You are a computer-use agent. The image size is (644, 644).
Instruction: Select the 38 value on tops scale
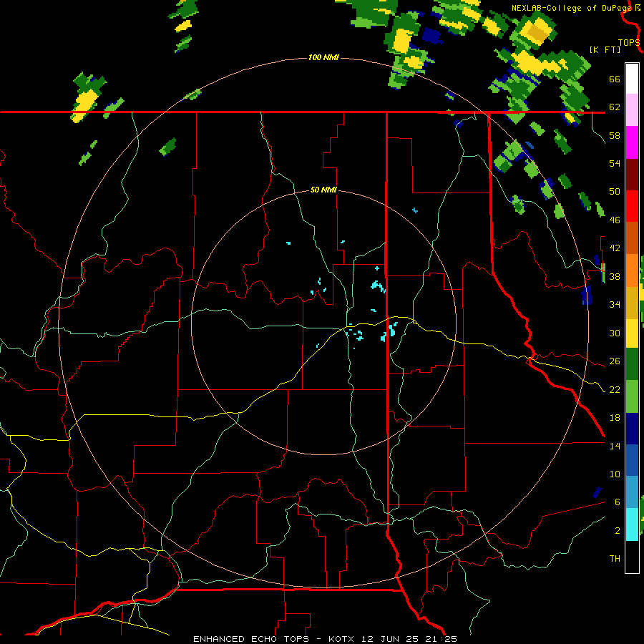[x=615, y=276]
